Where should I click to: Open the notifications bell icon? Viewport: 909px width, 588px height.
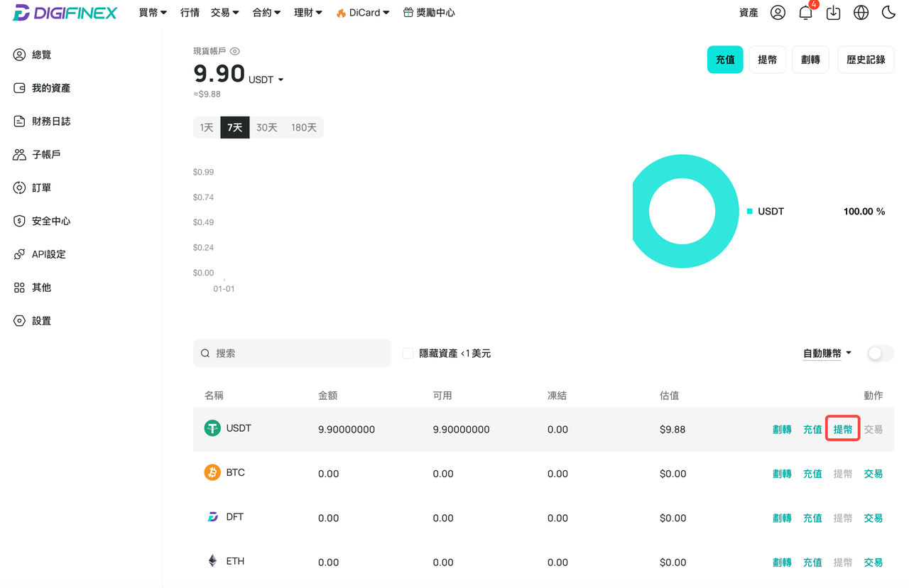point(805,13)
